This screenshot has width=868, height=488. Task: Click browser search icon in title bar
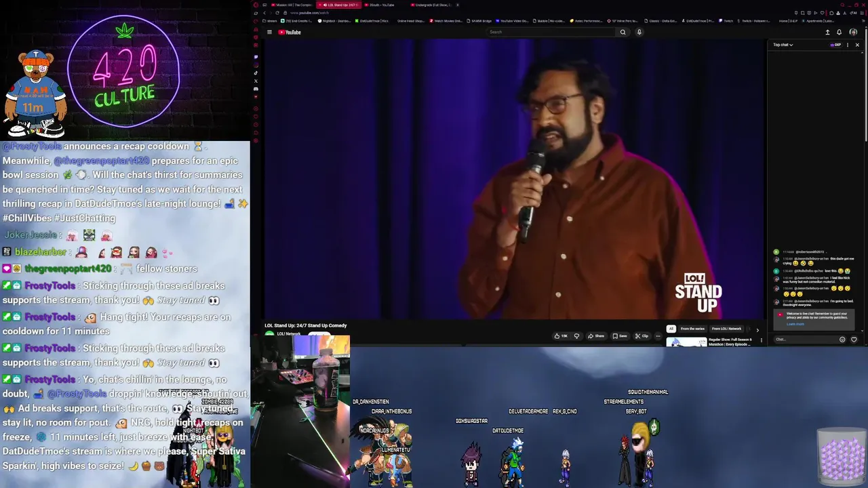(x=842, y=5)
